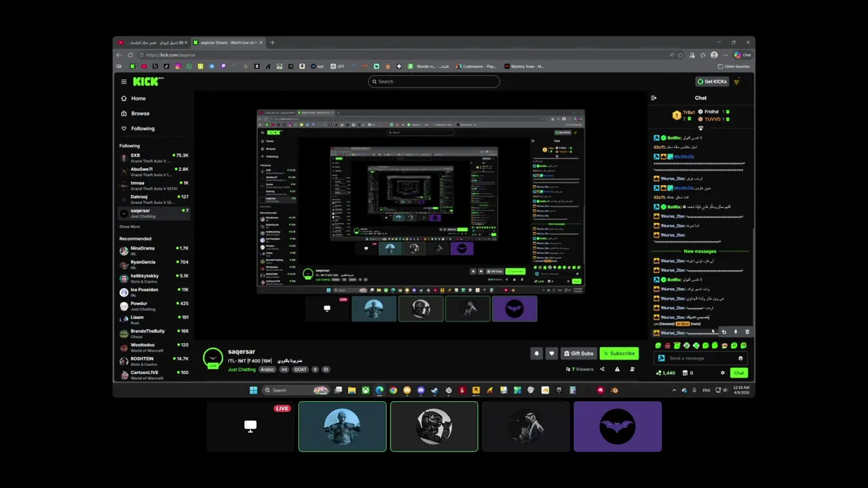The width and height of the screenshot is (868, 488).
Task: Click the reply arrow on hovered message
Action: 724,332
